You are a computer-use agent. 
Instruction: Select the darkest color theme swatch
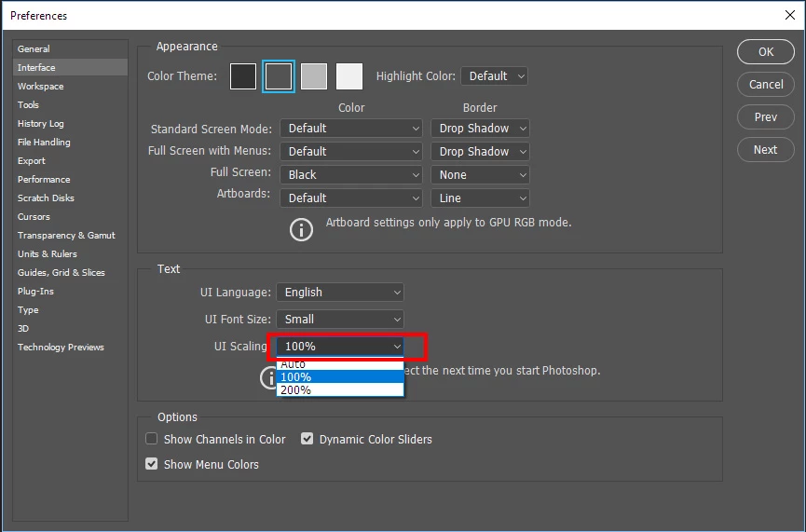243,76
